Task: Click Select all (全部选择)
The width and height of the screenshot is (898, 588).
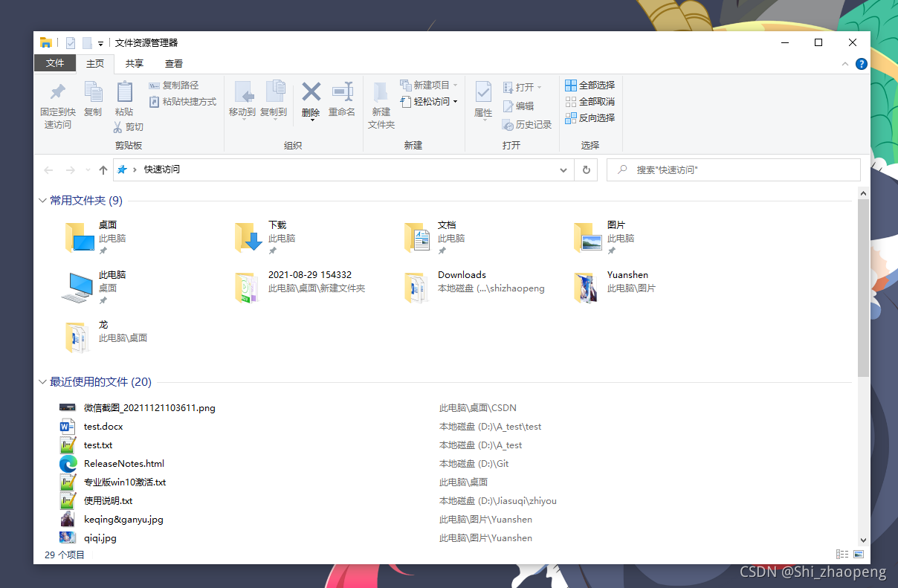Action: [590, 85]
